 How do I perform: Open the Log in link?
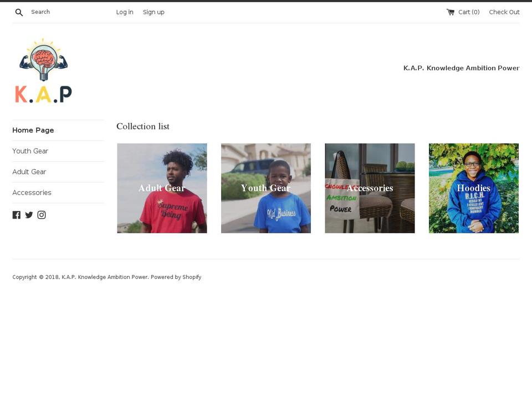pyautogui.click(x=125, y=12)
